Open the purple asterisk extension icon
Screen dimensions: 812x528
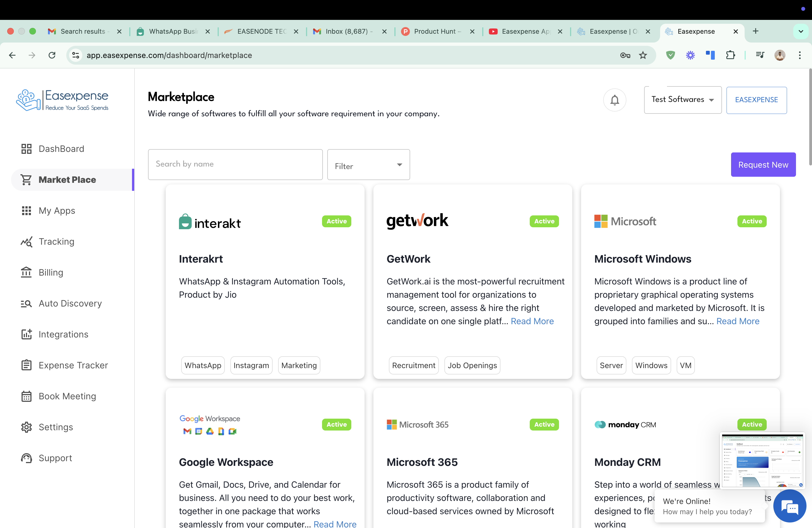[690, 55]
